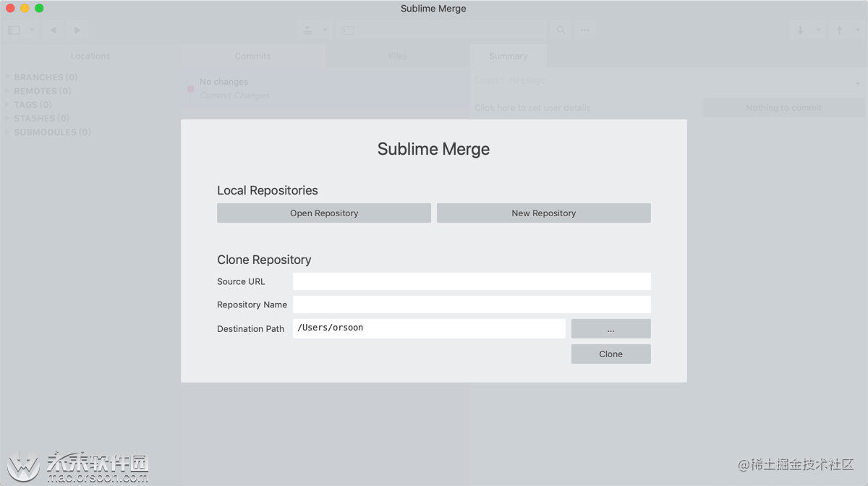The image size is (868, 486).
Task: Click the Commit Message field
Action: (x=662, y=80)
